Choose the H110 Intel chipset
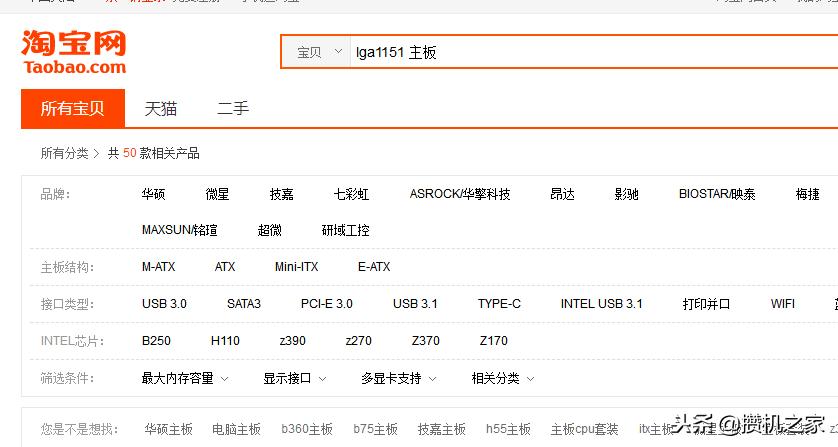The height and width of the screenshot is (447, 838). coord(225,341)
